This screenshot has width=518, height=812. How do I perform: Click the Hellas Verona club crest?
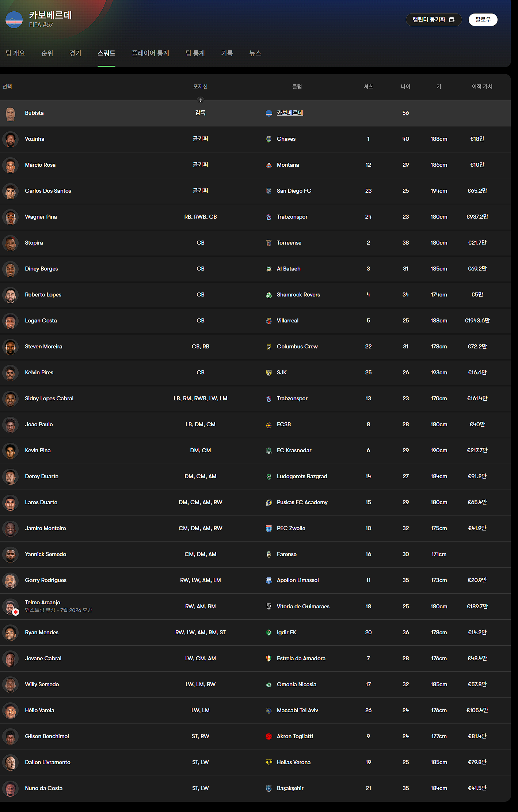(x=269, y=763)
